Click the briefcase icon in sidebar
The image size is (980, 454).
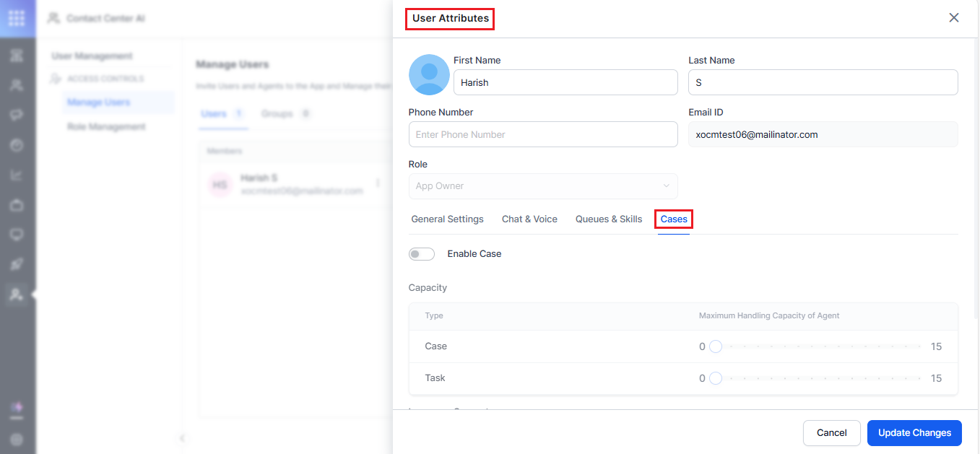(16, 206)
